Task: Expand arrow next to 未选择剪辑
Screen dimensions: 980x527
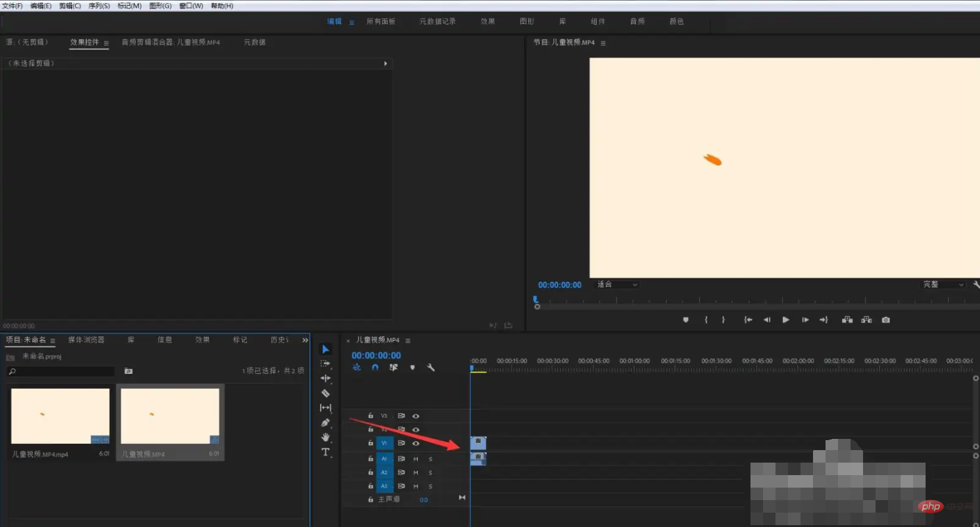Action: pos(385,63)
